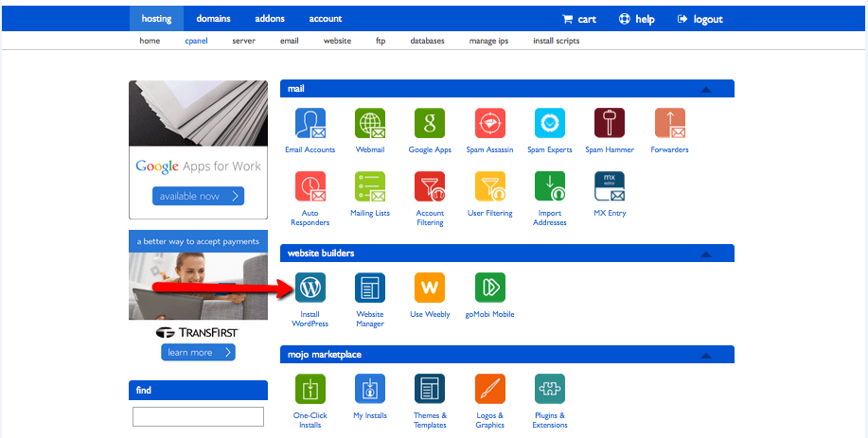Viewport: 868px width, 438px height.
Task: Switch to the account tab
Action: pos(326,19)
